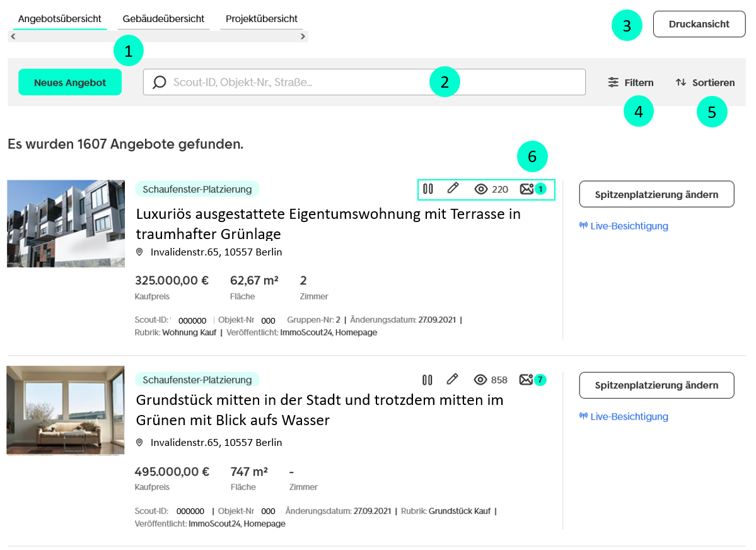The width and height of the screenshot is (756, 550).
Task: Open contact requests envelope with badge 1
Action: point(526,189)
